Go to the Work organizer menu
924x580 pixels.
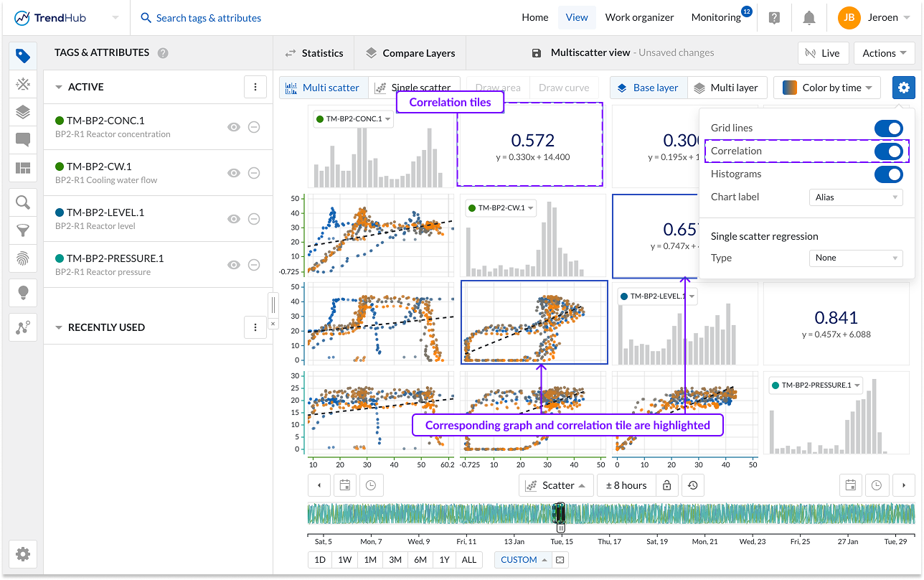click(x=639, y=18)
